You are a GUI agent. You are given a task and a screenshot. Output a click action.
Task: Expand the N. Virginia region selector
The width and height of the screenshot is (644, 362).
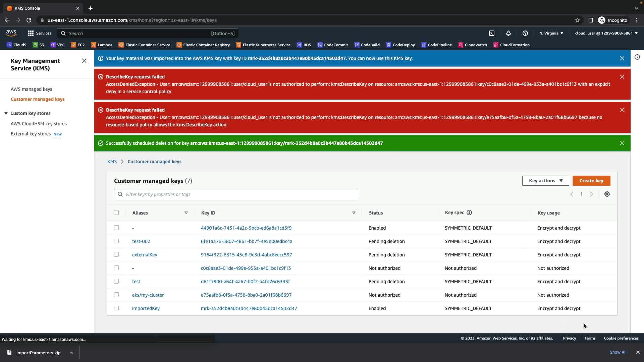(x=551, y=33)
